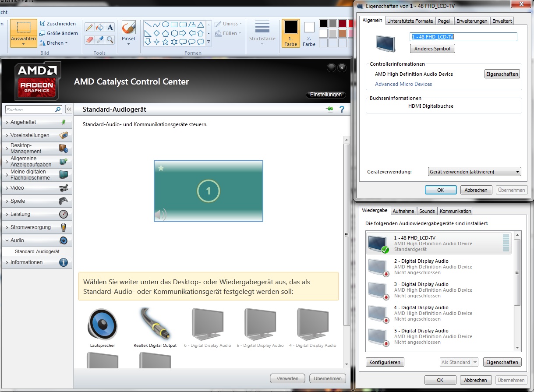This screenshot has height=392, width=534.
Task: Click the green pin icon in Catalyst header
Action: tap(329, 109)
